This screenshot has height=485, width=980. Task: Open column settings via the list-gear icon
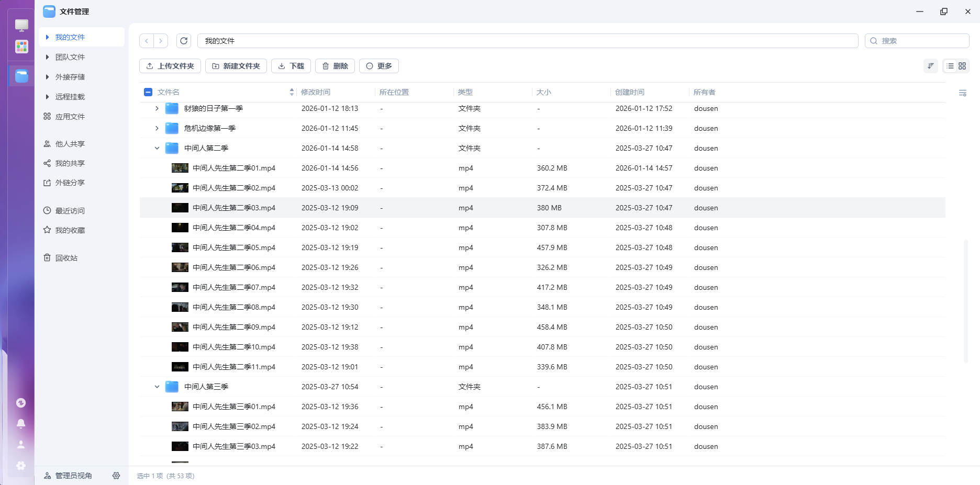click(963, 93)
